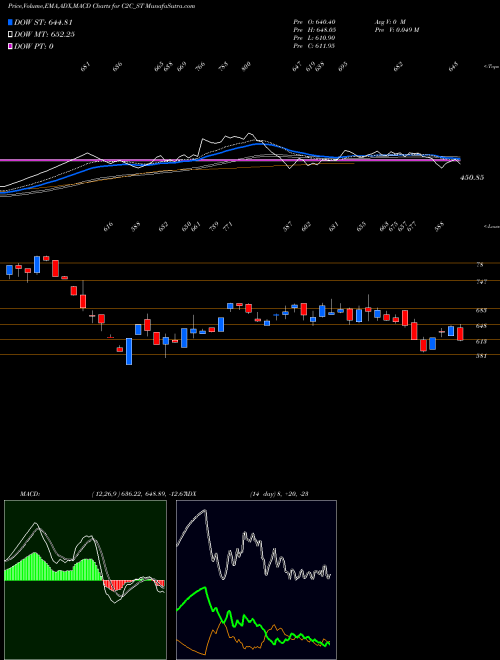This screenshot has height=660, width=500.
Task: Select the 'DOW ST: 644.81' legend text
Action: pos(43,22)
